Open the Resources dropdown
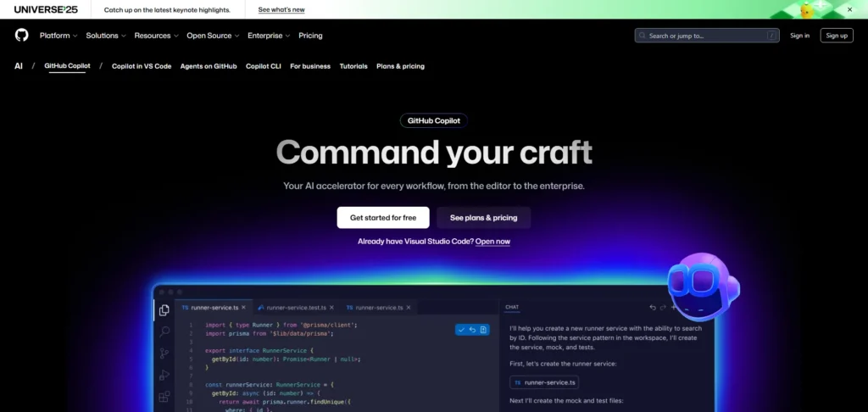The width and height of the screenshot is (868, 412). (156, 36)
